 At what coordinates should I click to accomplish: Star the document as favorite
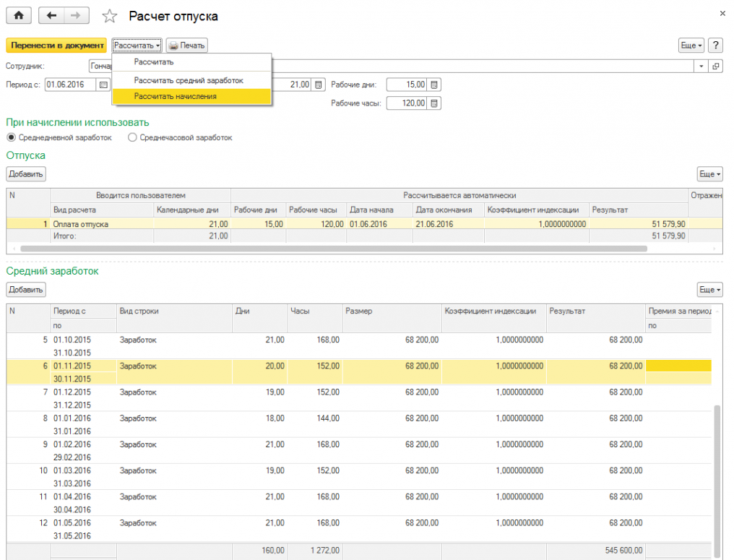tap(110, 17)
